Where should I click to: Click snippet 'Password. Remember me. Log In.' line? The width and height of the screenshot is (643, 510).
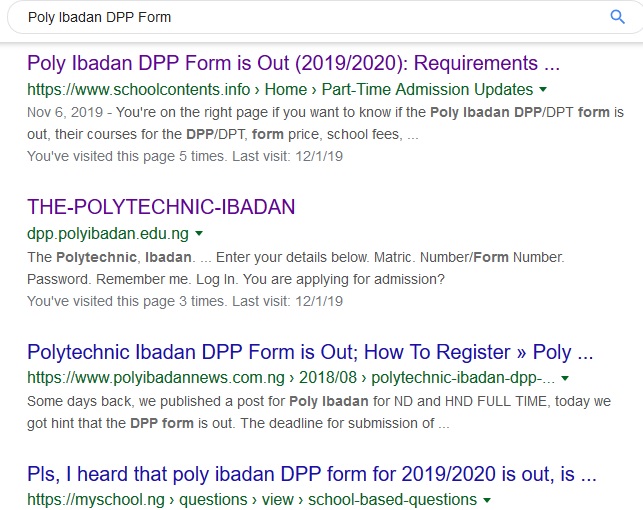(x=236, y=279)
